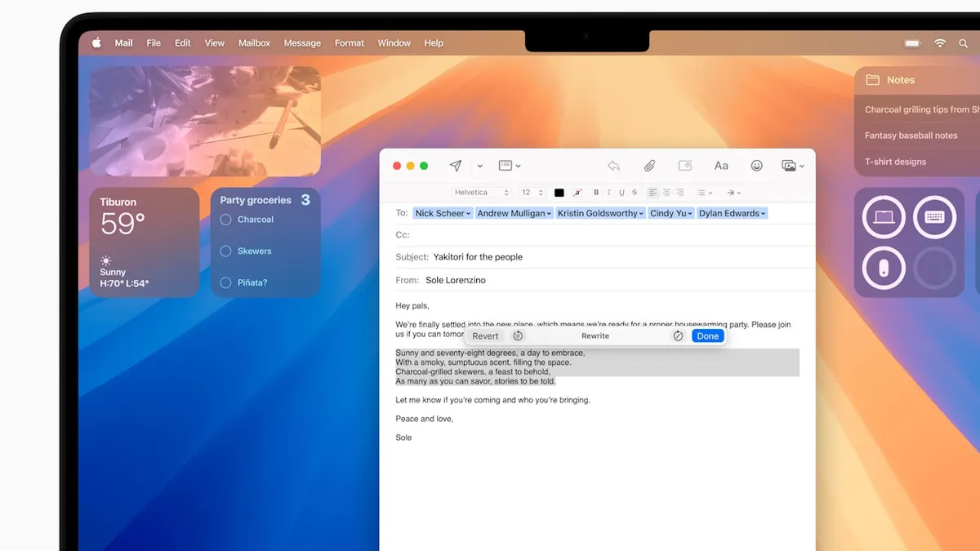Toggle underline formatting
This screenshot has height=551, width=980.
622,193
